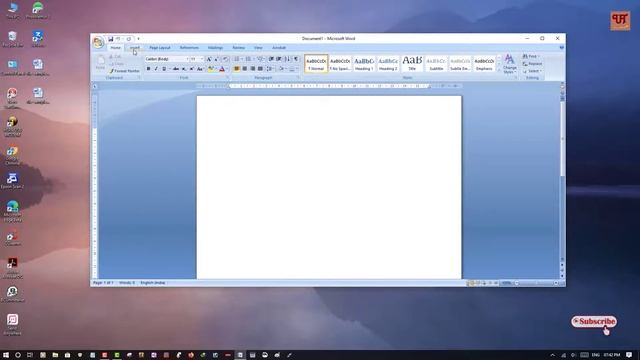Screen dimensions: 640x360
Task: Toggle Superscript formatting
Action: tap(191, 69)
